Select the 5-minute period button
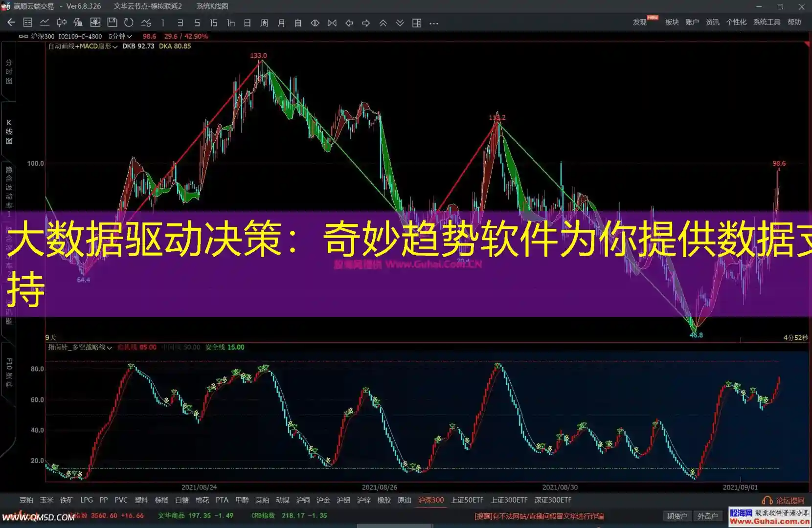Image resolution: width=812 pixels, height=528 pixels. click(x=197, y=23)
